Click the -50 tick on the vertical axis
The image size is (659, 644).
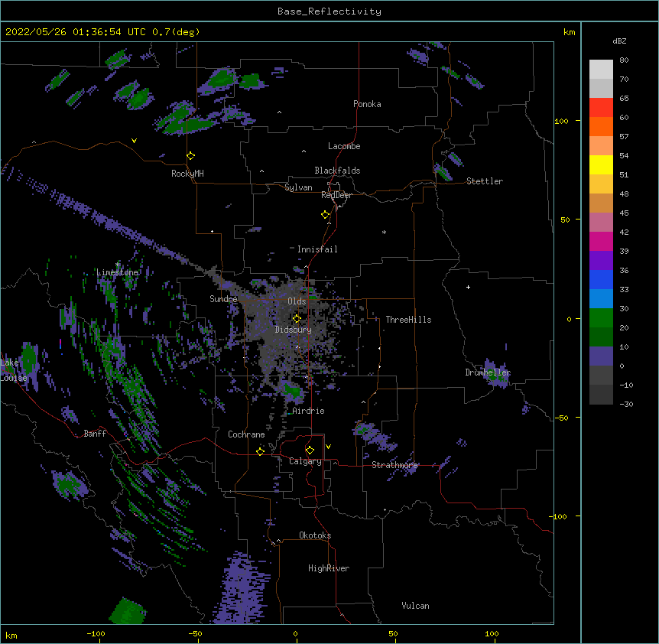pyautogui.click(x=562, y=418)
